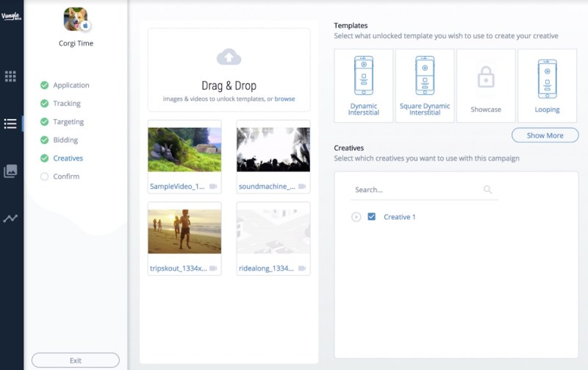Viewport: 588px width, 370px height.
Task: Click the Corgi Time app avatar
Action: (76, 19)
